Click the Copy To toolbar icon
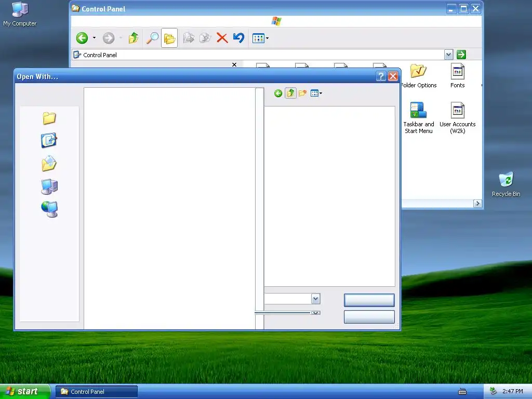The height and width of the screenshot is (399, 532). (205, 38)
